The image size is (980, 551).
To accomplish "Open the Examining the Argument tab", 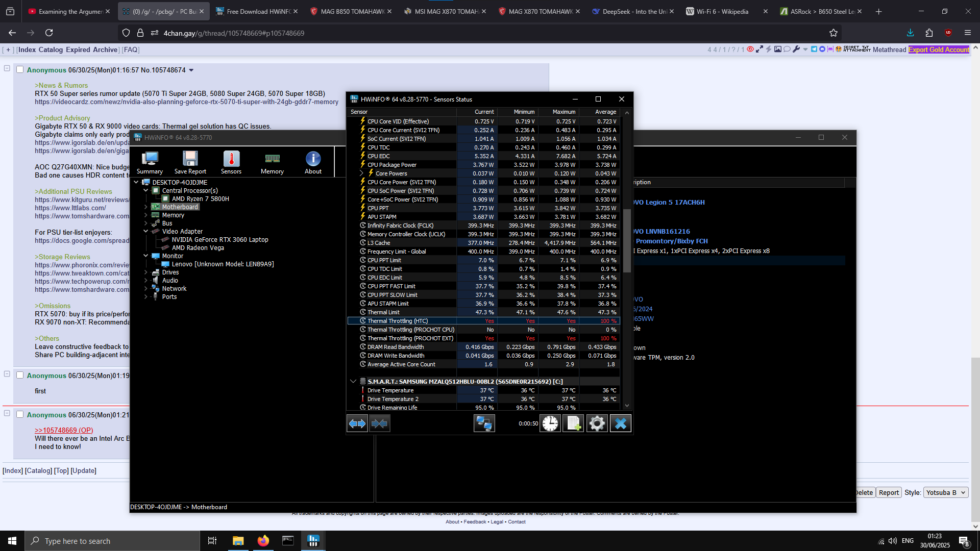I will (69, 11).
